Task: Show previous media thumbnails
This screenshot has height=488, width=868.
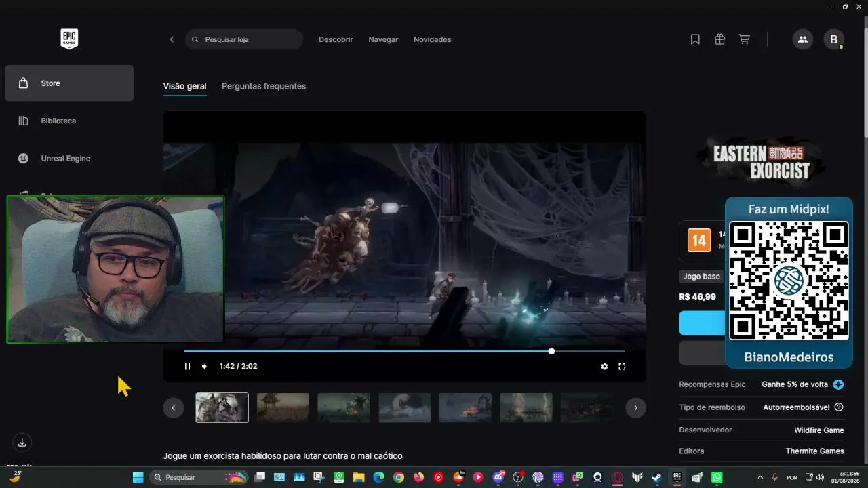Action: click(174, 407)
